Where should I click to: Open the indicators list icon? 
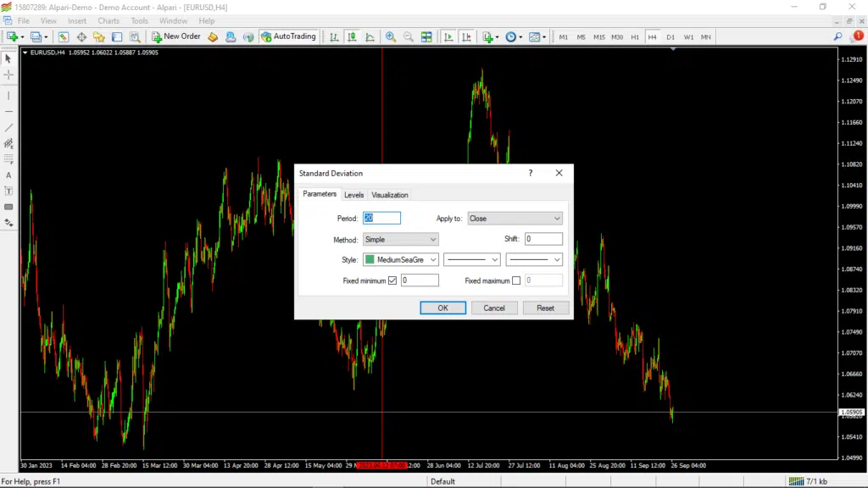point(487,37)
